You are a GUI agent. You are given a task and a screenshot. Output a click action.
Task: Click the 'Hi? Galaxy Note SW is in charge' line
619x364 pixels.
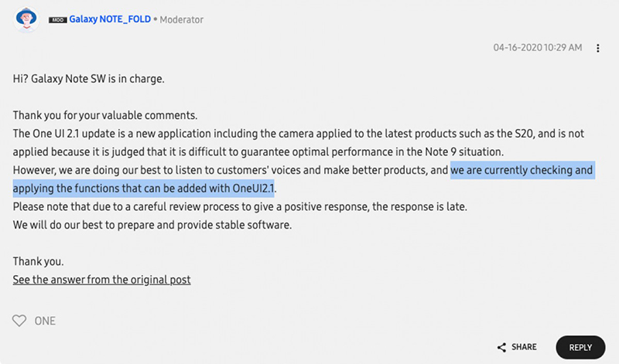coord(88,79)
